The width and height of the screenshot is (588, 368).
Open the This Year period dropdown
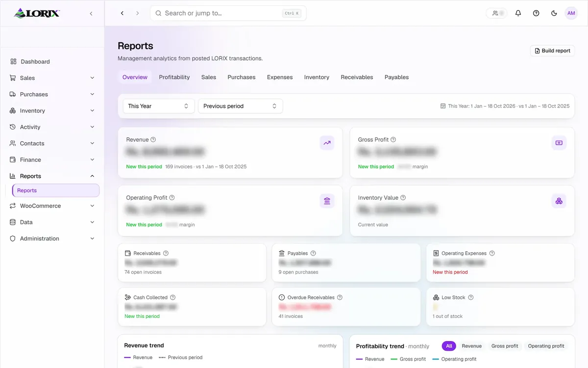point(159,106)
